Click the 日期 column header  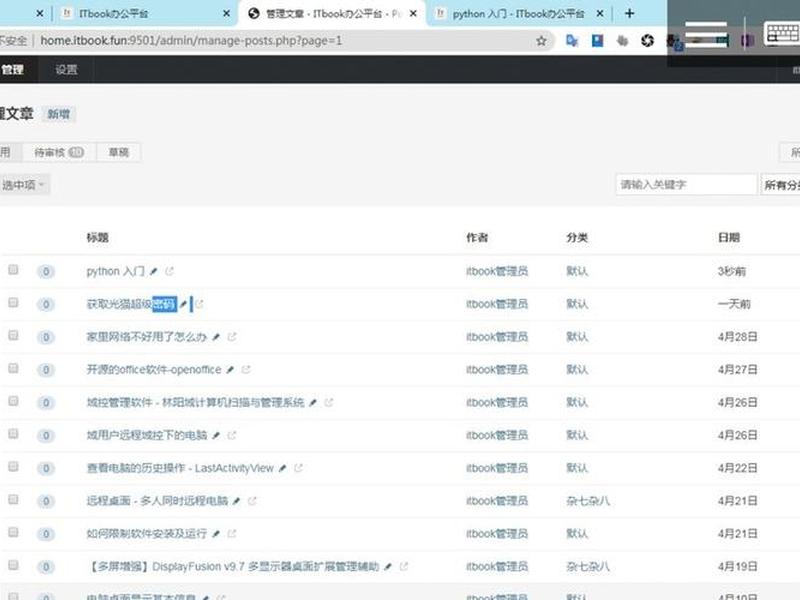pyautogui.click(x=729, y=238)
